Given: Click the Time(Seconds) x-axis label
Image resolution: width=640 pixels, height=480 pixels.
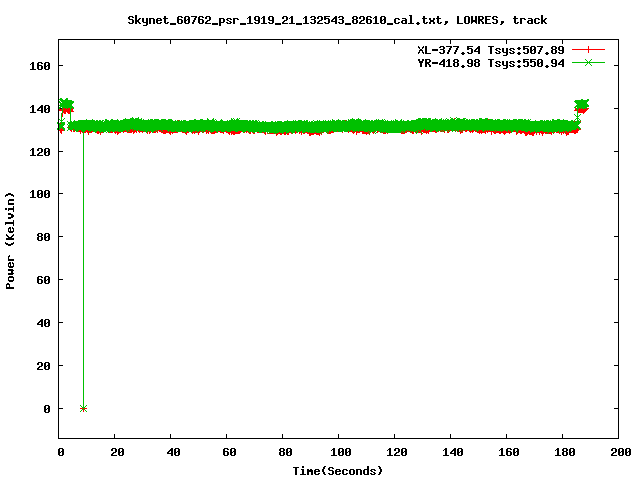Looking at the screenshot, I should [338, 471].
